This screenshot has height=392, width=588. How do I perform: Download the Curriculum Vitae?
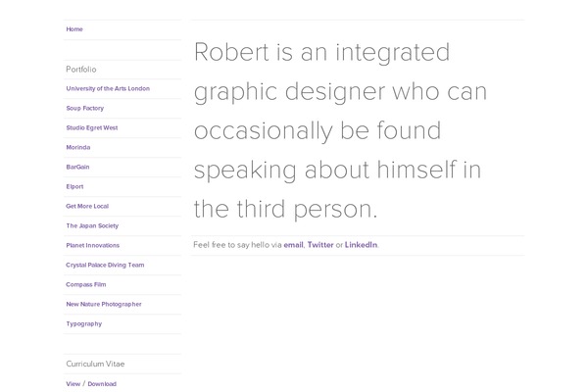click(x=102, y=384)
